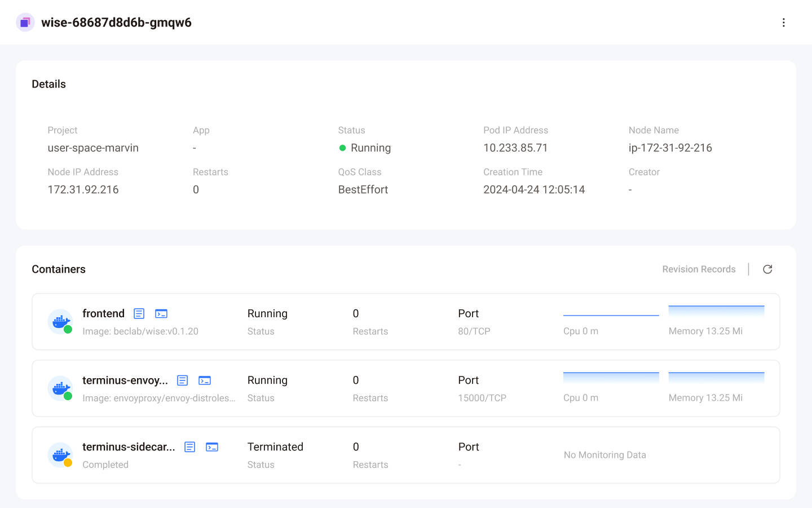Open the three-dot more options menu
812x508 pixels.
[x=783, y=23]
